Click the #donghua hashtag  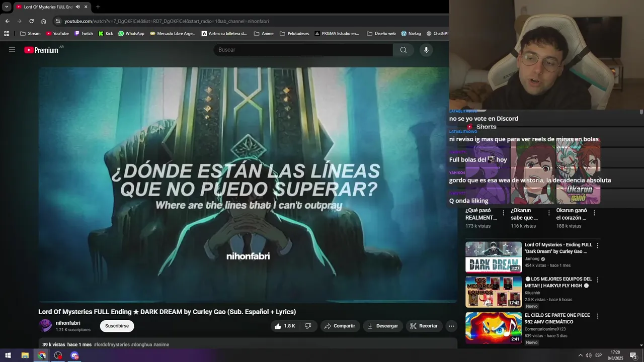pyautogui.click(x=141, y=345)
